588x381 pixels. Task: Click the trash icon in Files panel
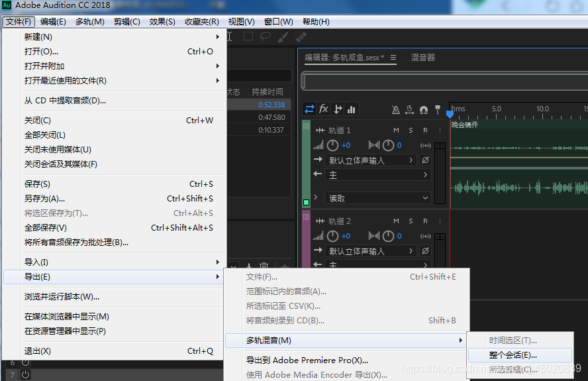264,266
